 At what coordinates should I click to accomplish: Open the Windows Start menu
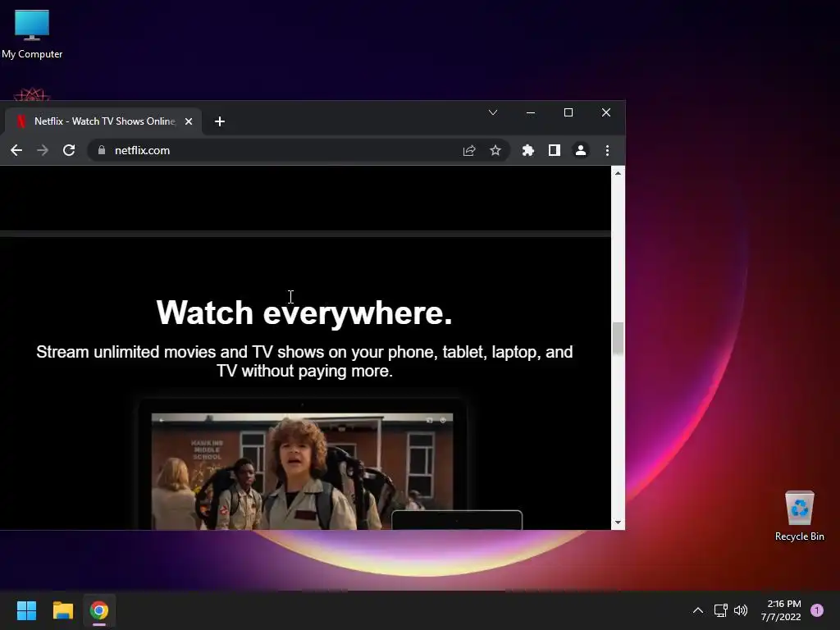26,610
